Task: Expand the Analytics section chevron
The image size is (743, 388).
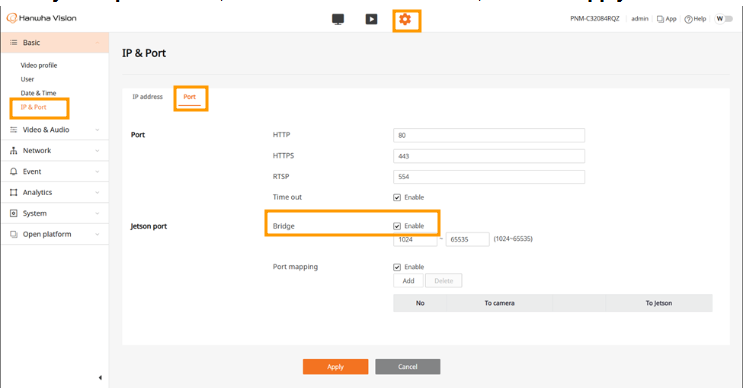Action: coord(97,192)
